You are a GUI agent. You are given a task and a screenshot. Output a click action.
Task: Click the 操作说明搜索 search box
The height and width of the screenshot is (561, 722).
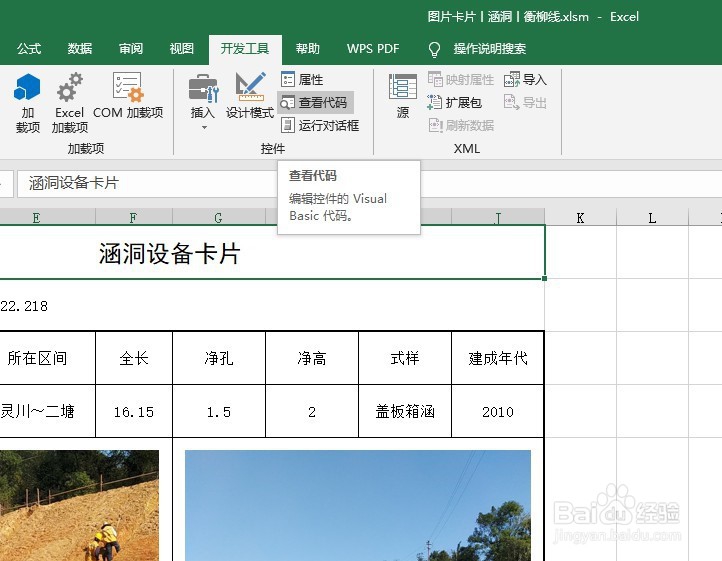[489, 49]
